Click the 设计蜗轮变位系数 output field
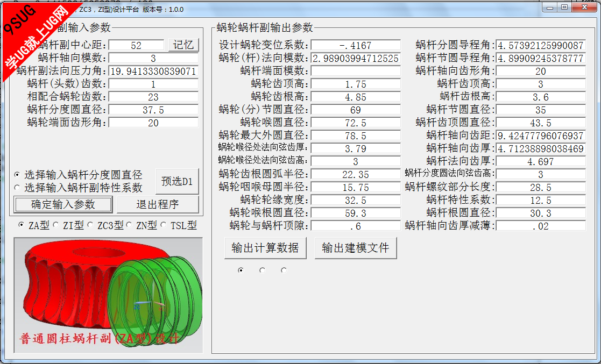Screen dimensions: 601x364 click(x=356, y=45)
